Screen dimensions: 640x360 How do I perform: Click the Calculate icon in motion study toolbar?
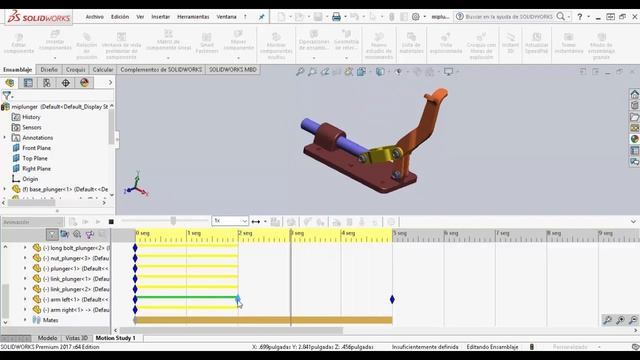(x=73, y=222)
